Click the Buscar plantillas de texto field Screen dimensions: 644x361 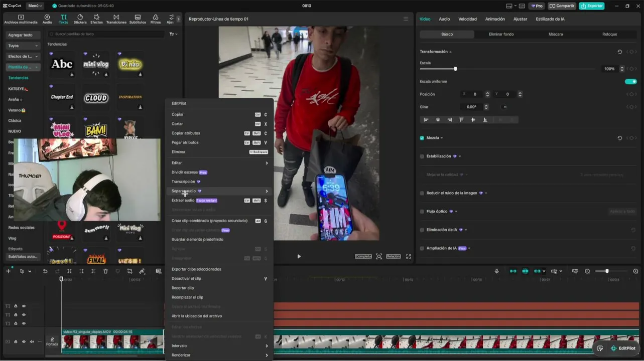[106, 34]
